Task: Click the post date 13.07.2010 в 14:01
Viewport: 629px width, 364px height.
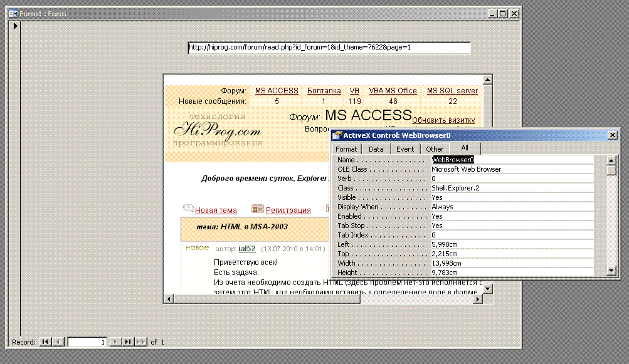Action: click(x=293, y=249)
